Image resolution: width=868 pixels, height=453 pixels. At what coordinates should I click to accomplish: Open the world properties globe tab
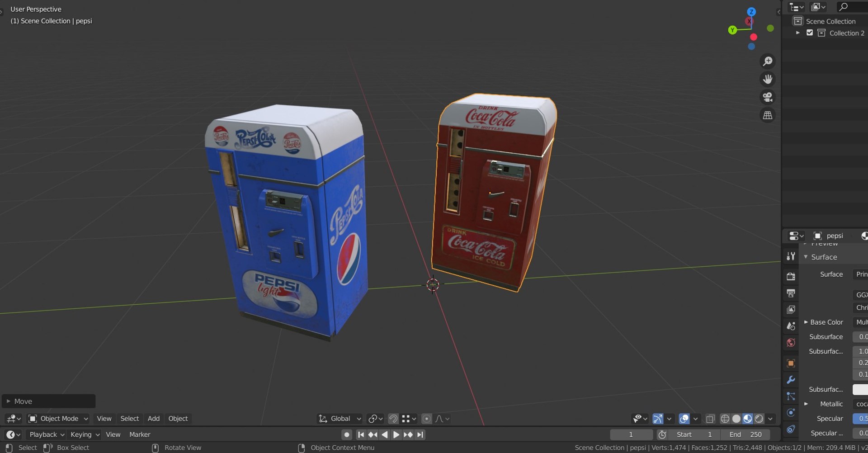(x=791, y=343)
